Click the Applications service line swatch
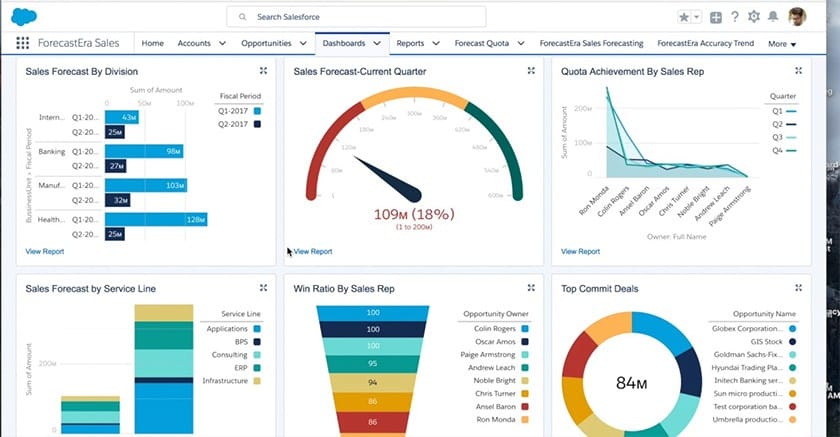Screen dimensions: 840x437 click(x=257, y=329)
